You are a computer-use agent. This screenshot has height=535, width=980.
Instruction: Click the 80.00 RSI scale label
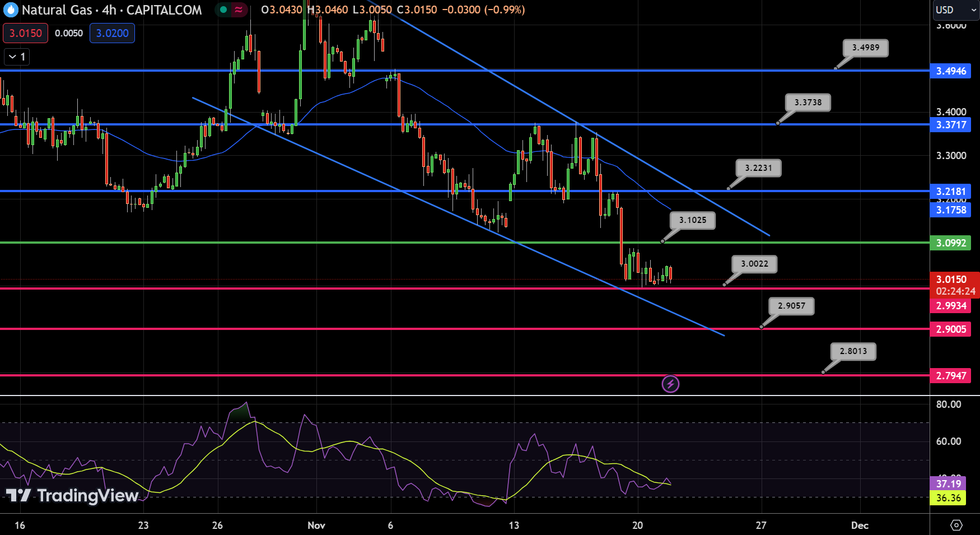coord(949,404)
